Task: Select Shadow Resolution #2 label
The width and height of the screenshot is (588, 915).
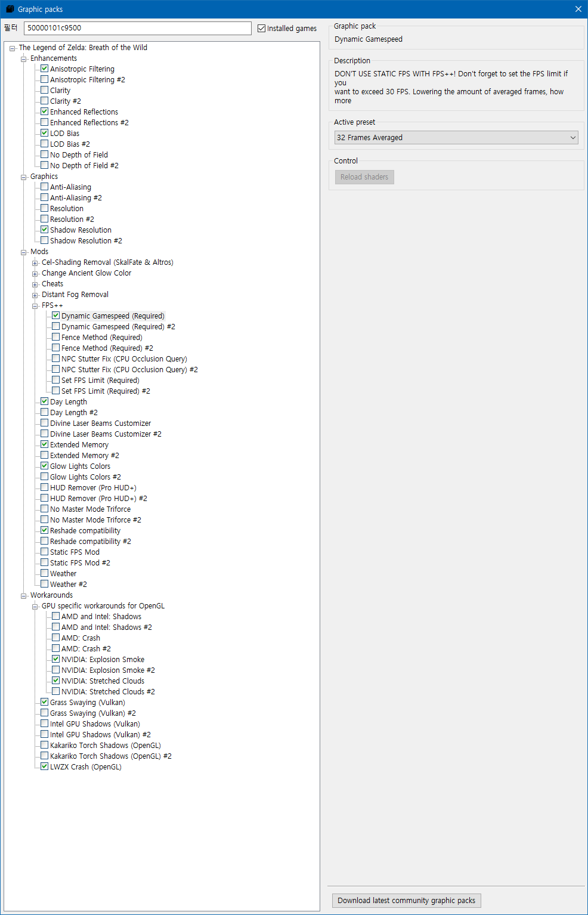Action: coord(86,241)
